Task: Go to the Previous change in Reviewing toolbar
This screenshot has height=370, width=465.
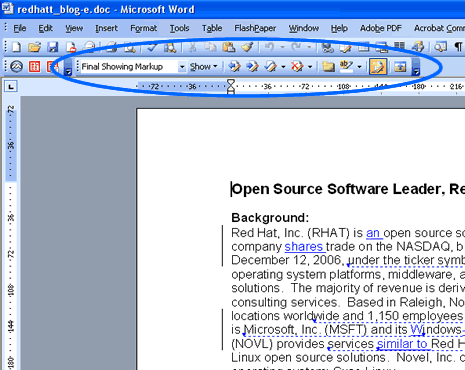Action: (234, 66)
